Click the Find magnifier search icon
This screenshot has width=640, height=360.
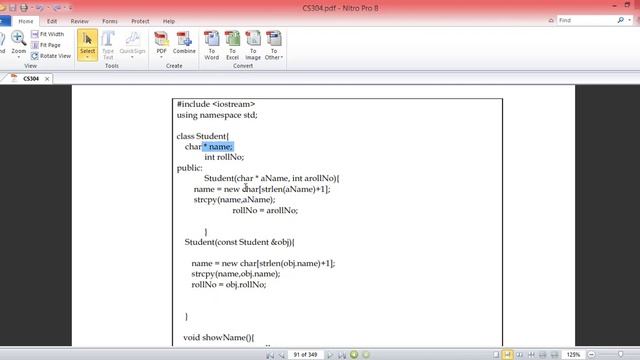tap(621, 20)
